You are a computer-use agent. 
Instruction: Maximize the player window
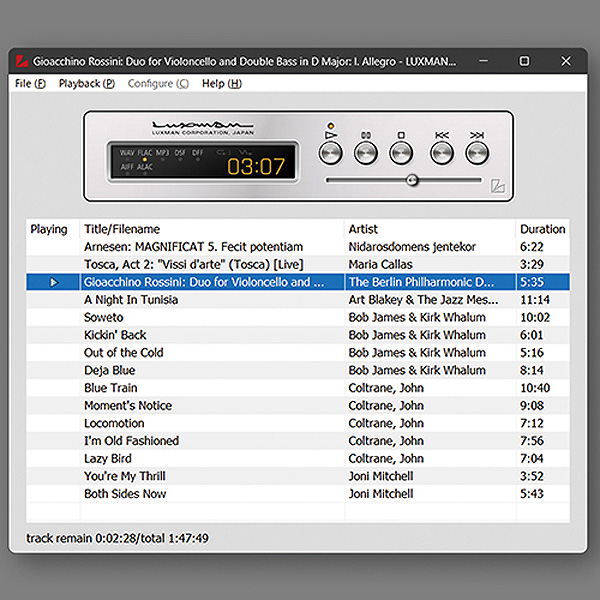coord(524,61)
